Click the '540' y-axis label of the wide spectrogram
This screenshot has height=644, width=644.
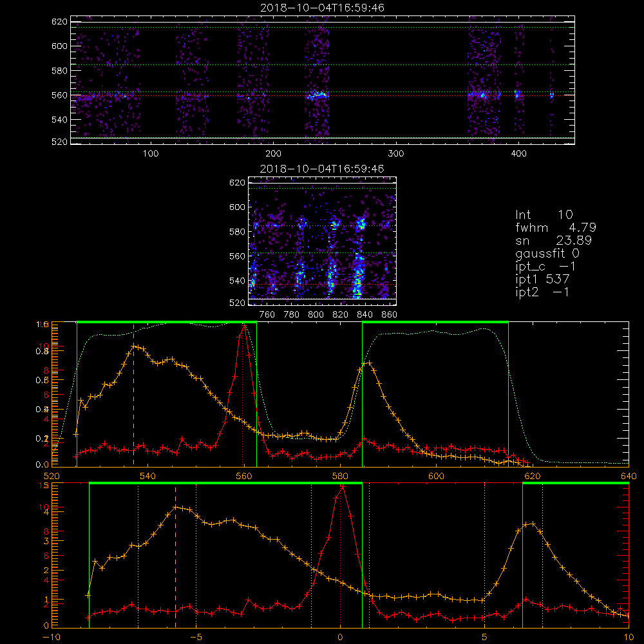[59, 120]
